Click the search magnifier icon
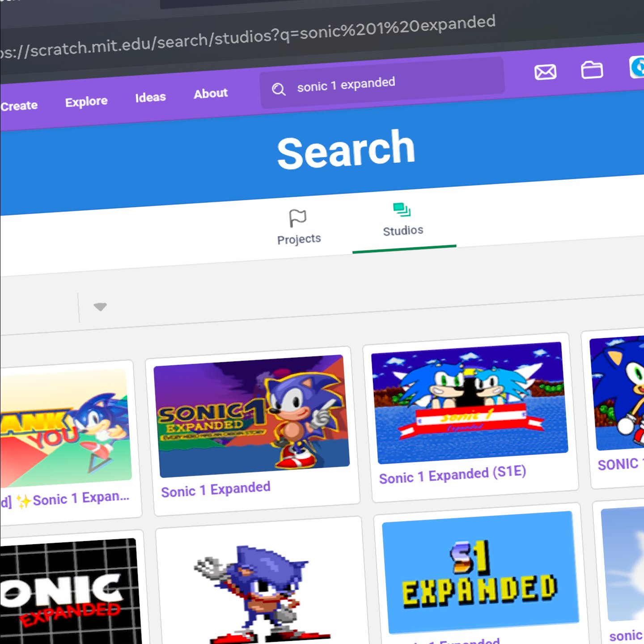The height and width of the screenshot is (644, 644). click(x=279, y=89)
